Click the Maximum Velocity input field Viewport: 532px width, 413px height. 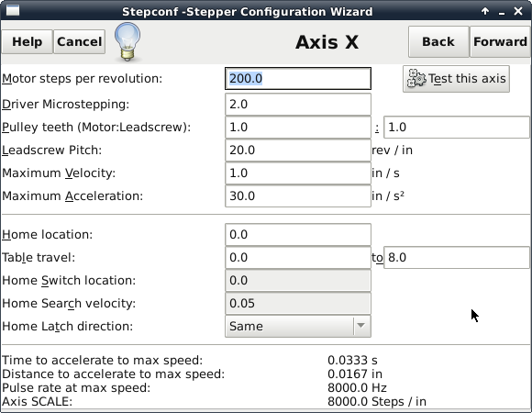pos(298,173)
